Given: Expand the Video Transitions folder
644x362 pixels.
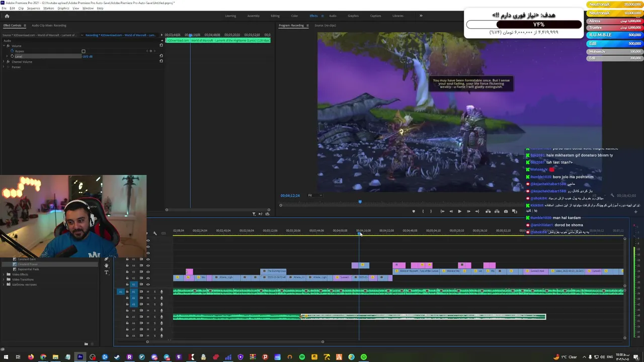Looking at the screenshot, I should click(4, 280).
